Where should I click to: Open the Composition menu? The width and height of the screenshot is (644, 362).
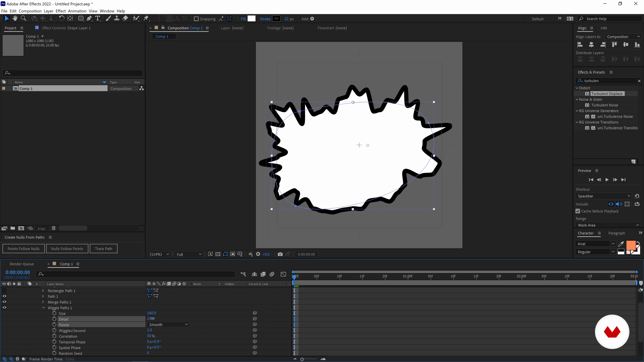[30, 11]
